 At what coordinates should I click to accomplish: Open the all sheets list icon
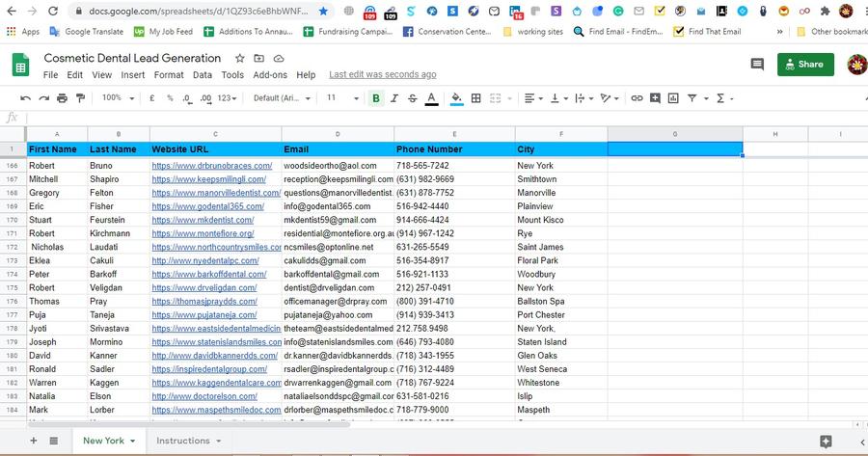click(54, 441)
